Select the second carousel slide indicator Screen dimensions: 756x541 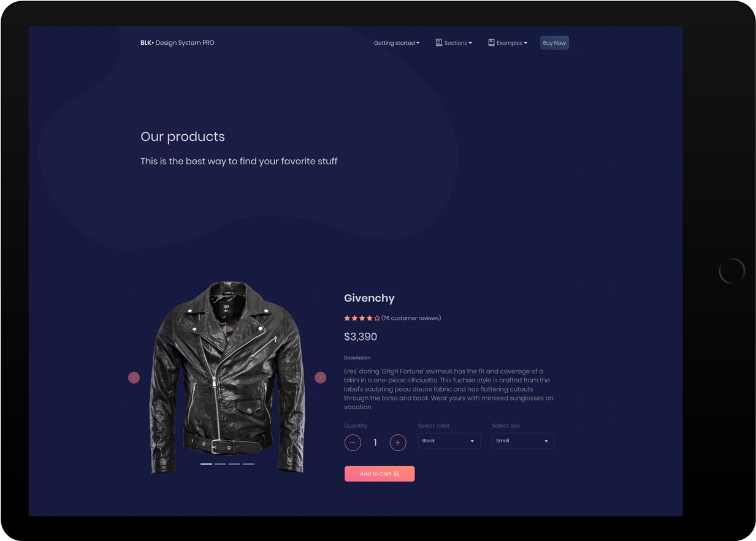(220, 464)
